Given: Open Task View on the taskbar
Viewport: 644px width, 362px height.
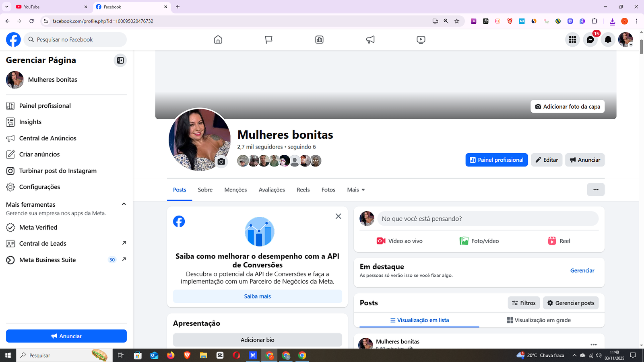Looking at the screenshot, I should pos(120,355).
